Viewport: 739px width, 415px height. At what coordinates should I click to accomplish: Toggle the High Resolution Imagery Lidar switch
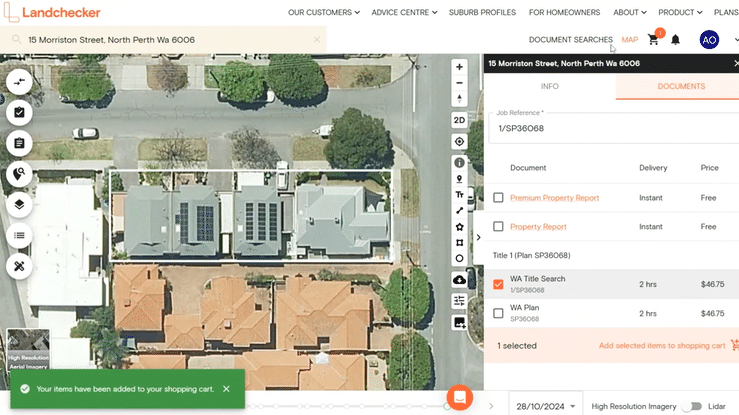point(692,406)
